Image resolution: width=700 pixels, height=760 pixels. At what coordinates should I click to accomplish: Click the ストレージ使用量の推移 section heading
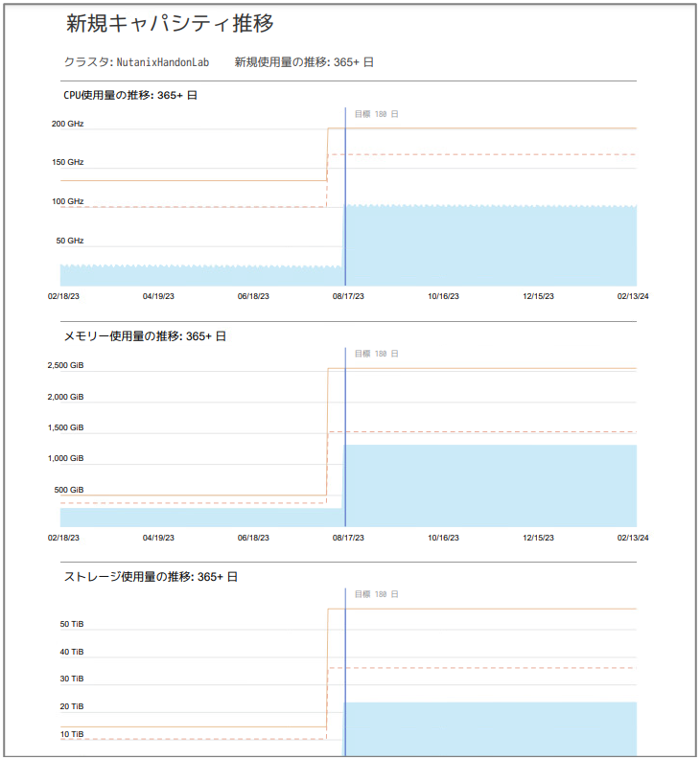click(151, 576)
